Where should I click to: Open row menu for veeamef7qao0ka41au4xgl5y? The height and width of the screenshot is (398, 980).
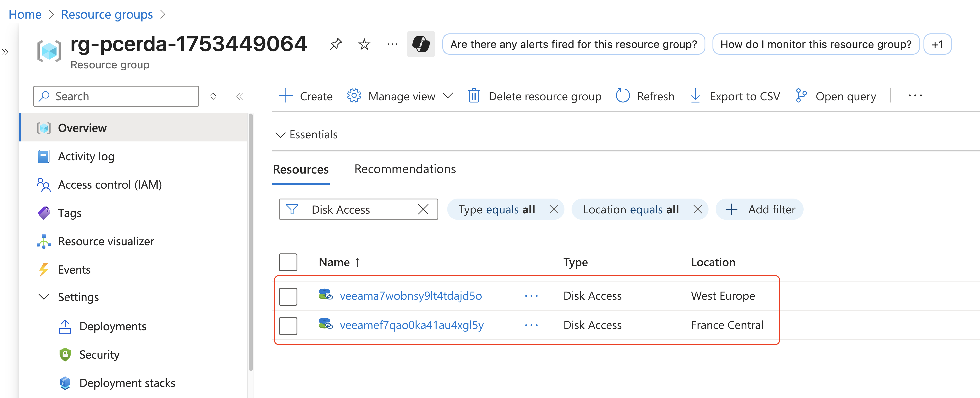click(531, 325)
